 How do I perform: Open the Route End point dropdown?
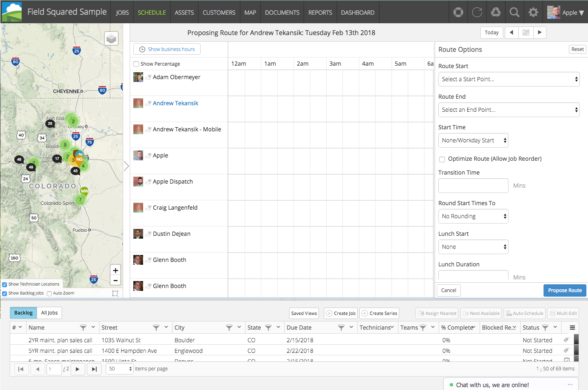click(x=509, y=110)
